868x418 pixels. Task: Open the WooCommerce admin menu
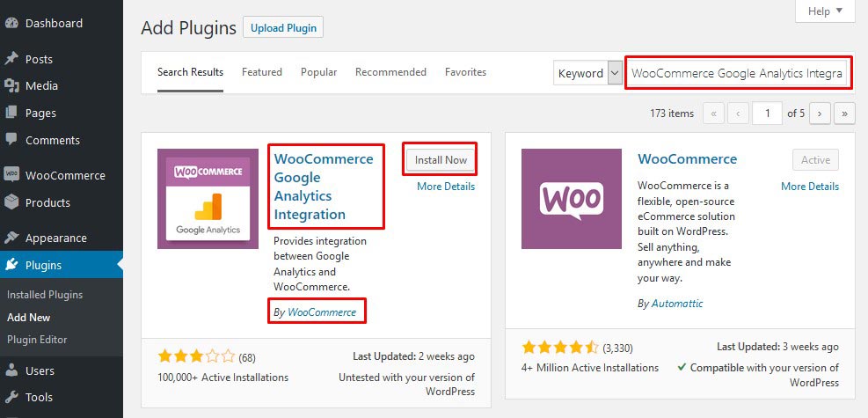[62, 175]
